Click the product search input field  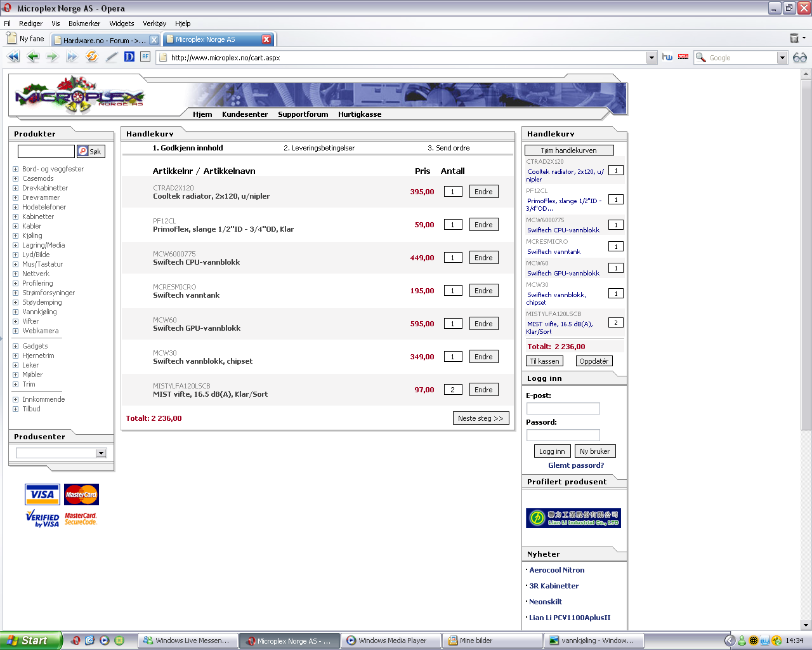click(46, 151)
